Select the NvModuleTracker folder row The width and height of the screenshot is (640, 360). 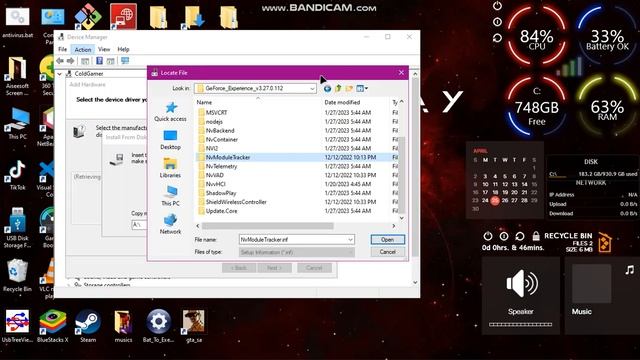point(296,157)
